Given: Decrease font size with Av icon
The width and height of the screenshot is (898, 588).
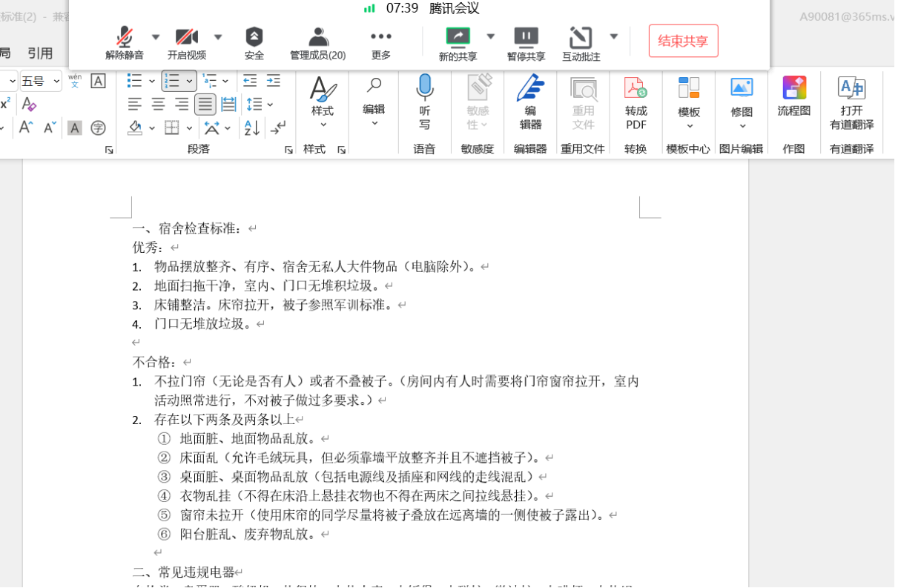Looking at the screenshot, I should pyautogui.click(x=50, y=128).
